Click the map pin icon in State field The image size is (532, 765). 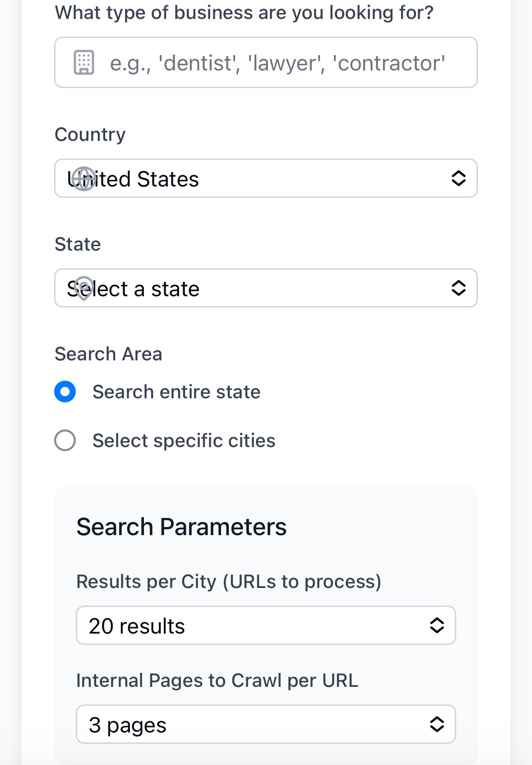click(x=84, y=288)
